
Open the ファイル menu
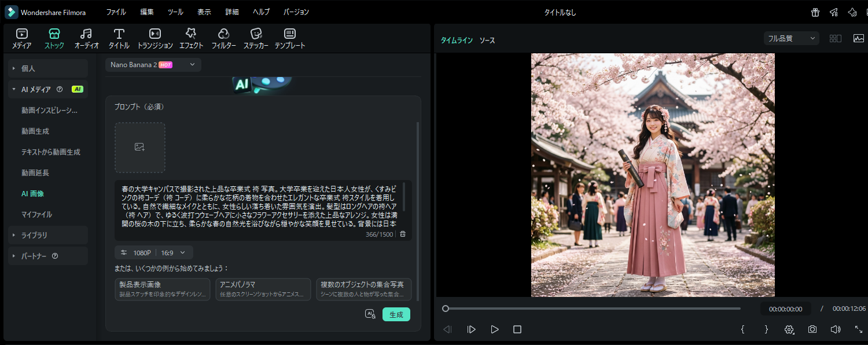(116, 12)
